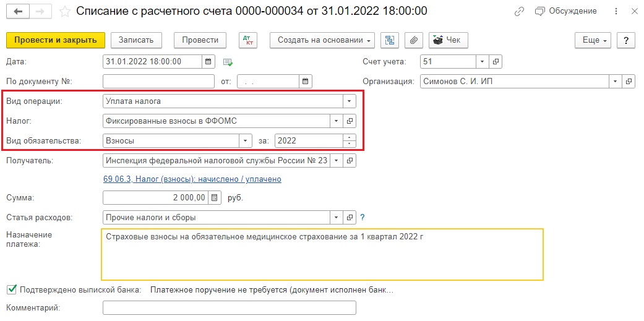The height and width of the screenshot is (321, 644).
Task: Open the Обсуждение discussion panel
Action: [565, 11]
